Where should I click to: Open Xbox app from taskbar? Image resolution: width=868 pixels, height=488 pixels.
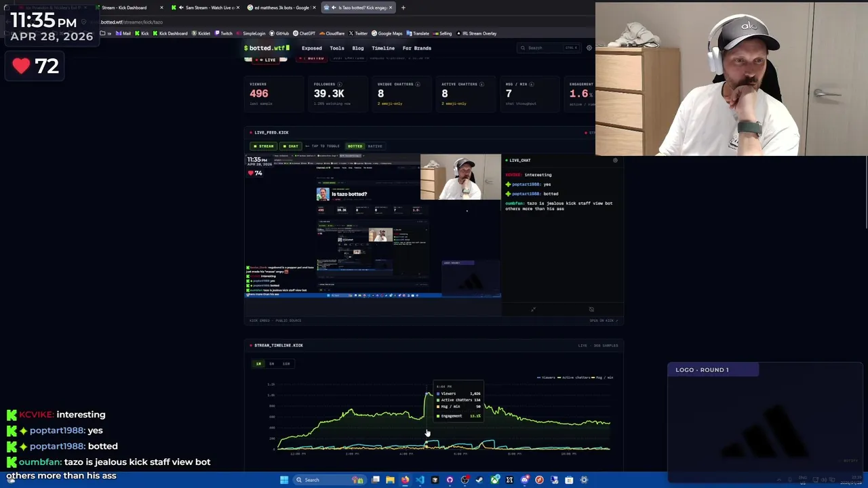[495, 480]
